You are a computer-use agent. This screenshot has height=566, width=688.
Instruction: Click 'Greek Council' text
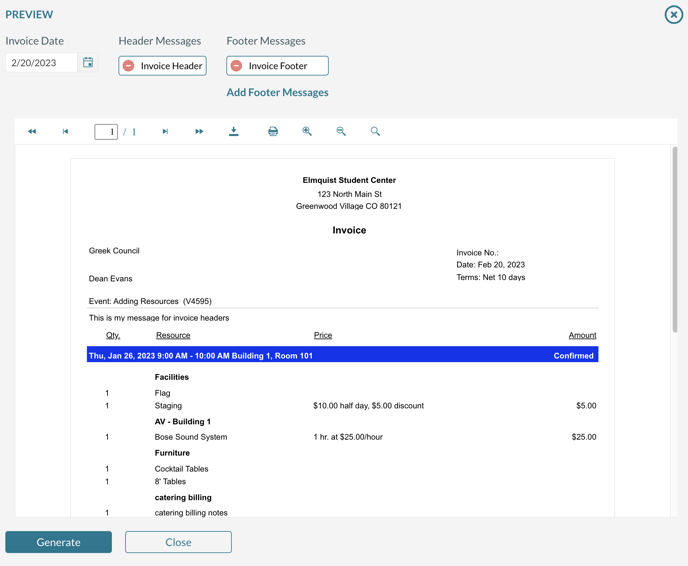(x=114, y=251)
